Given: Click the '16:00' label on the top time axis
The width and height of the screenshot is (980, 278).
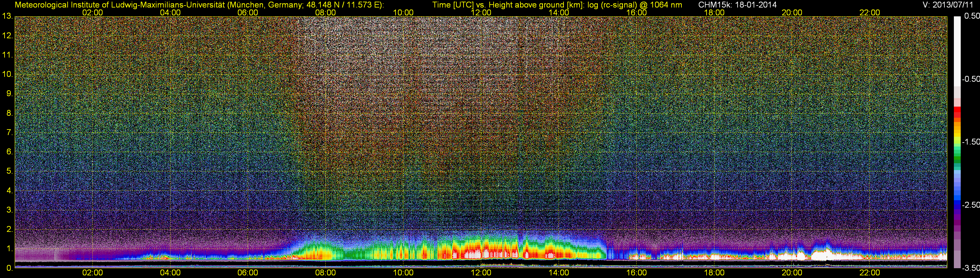Looking at the screenshot, I should tap(636, 12).
